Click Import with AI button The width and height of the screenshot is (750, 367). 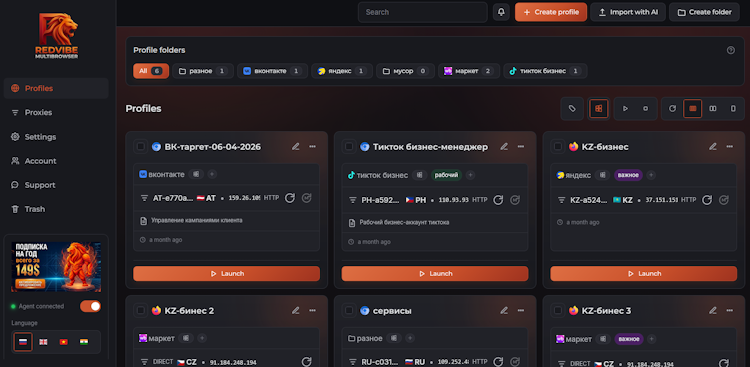[628, 12]
